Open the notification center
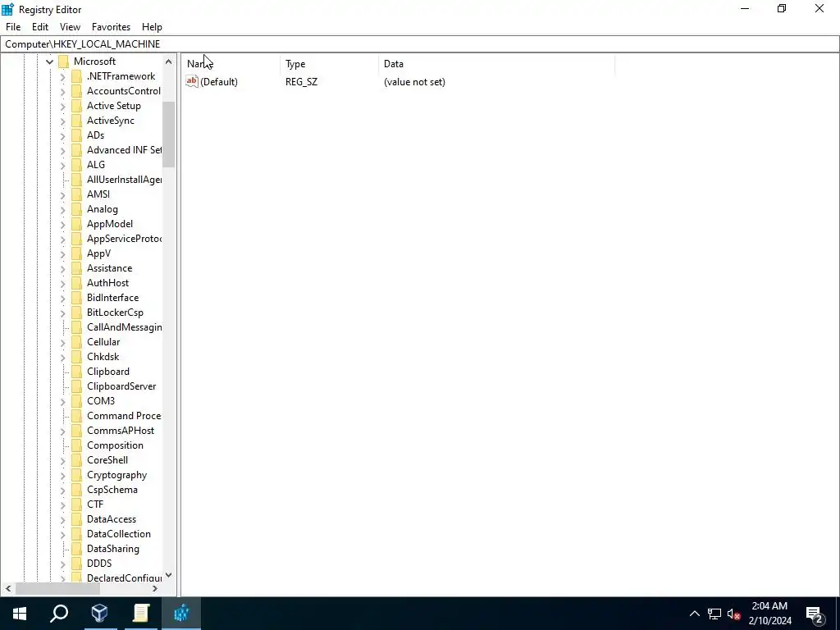 pyautogui.click(x=815, y=614)
